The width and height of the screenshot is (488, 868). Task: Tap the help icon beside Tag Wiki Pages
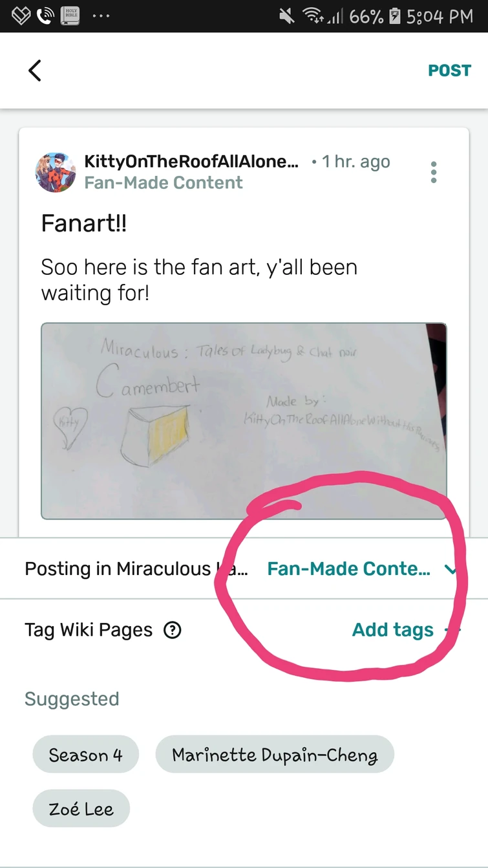point(173,630)
